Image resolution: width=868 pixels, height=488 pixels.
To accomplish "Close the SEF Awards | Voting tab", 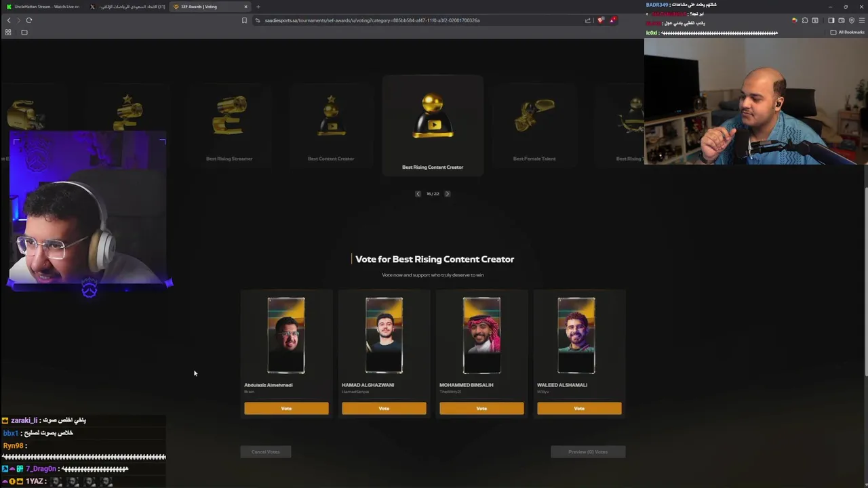I will point(245,7).
